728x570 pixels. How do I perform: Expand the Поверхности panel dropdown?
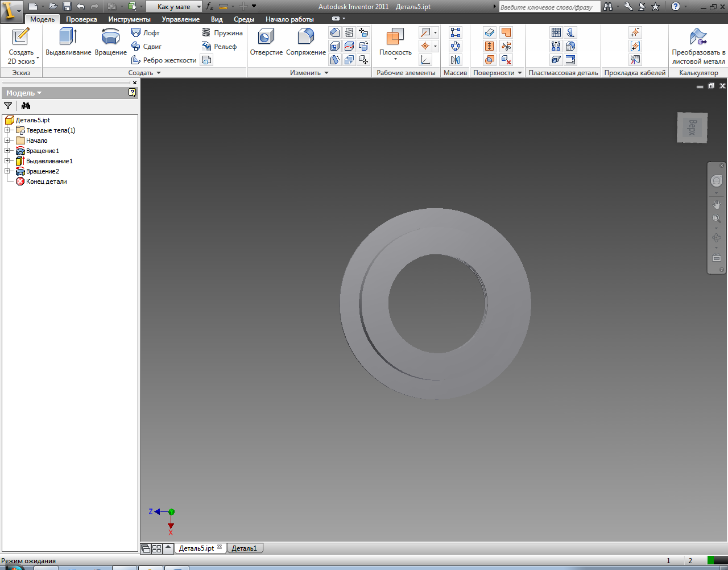pos(520,73)
